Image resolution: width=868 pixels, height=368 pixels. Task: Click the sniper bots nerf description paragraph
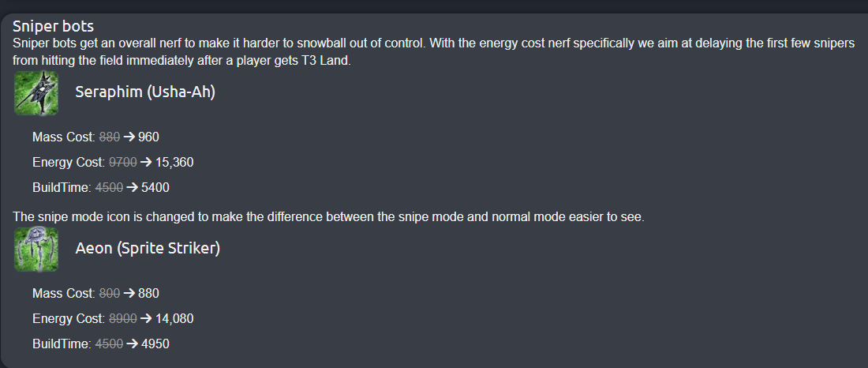[434, 52]
